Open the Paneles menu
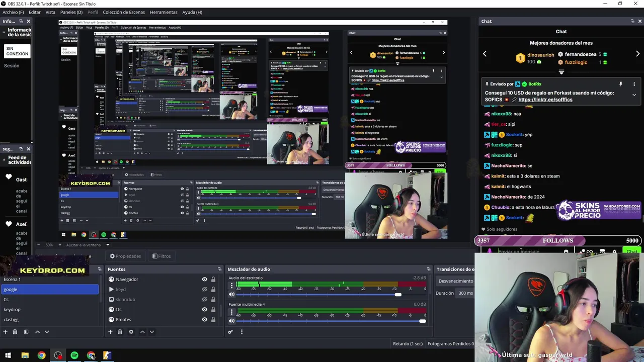Image resolution: width=644 pixels, height=362 pixels. (x=71, y=12)
